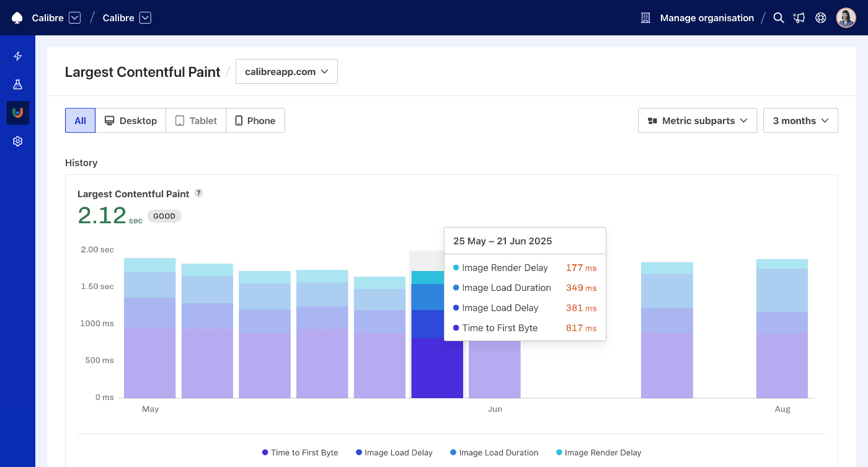Screen dimensions: 868x467
Task: Select the All devices tab
Action: click(x=80, y=120)
